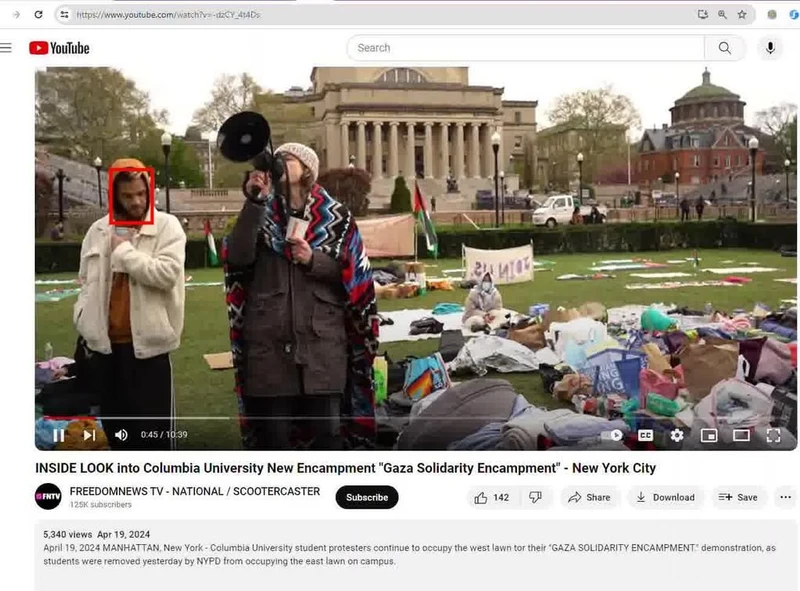Mute the video volume
Screen dimensions: 800x591
pyautogui.click(x=121, y=435)
